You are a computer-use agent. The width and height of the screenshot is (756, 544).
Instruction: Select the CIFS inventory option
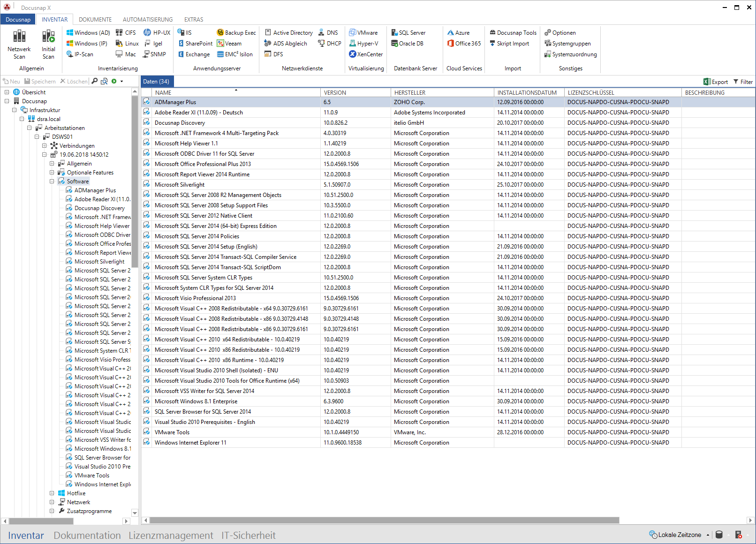[126, 33]
